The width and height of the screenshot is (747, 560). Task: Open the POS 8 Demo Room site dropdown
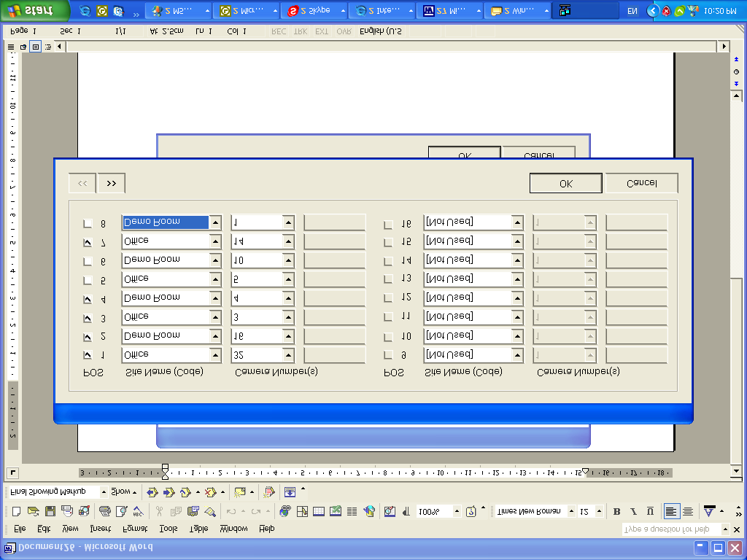(215, 222)
